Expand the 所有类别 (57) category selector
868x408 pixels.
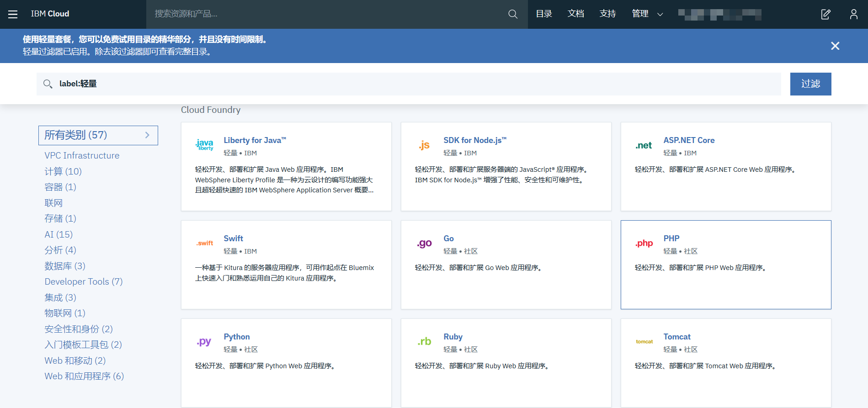tap(98, 135)
